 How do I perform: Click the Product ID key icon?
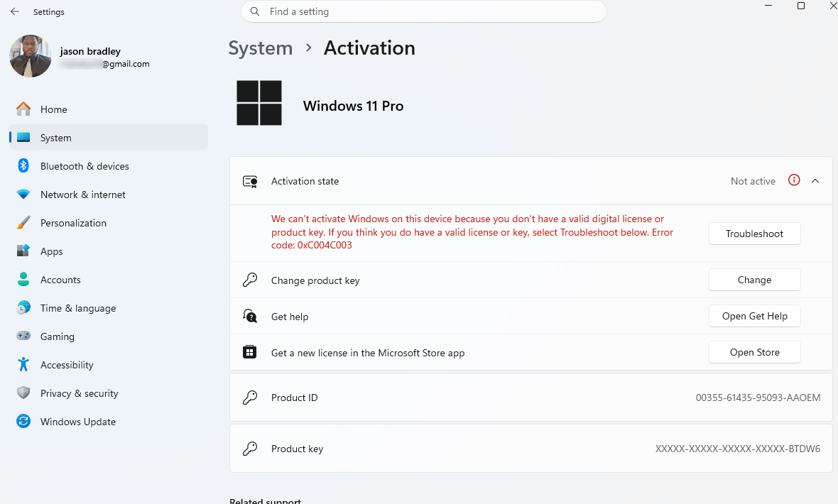point(249,397)
